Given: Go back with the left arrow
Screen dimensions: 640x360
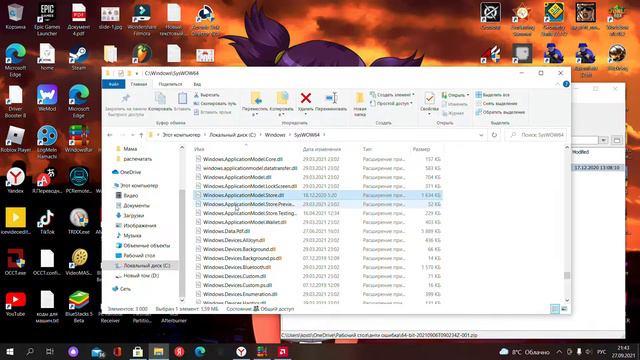Looking at the screenshot, I should (110, 135).
